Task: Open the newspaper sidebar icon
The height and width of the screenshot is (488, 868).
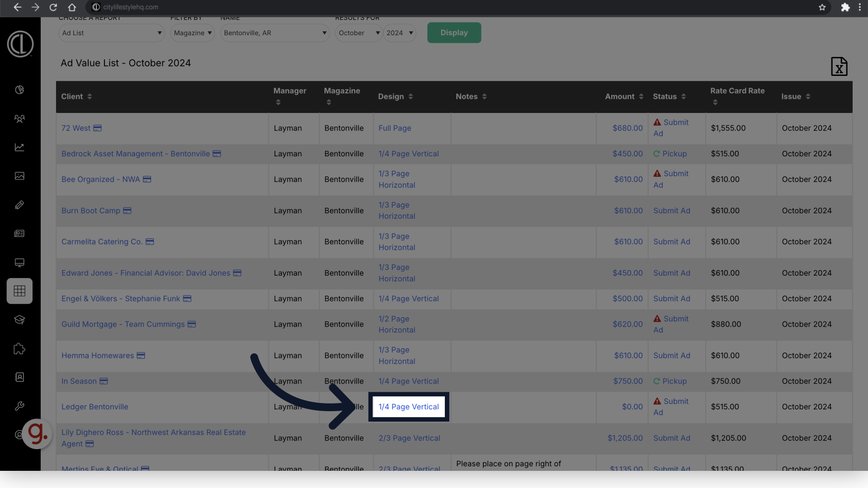Action: click(19, 234)
